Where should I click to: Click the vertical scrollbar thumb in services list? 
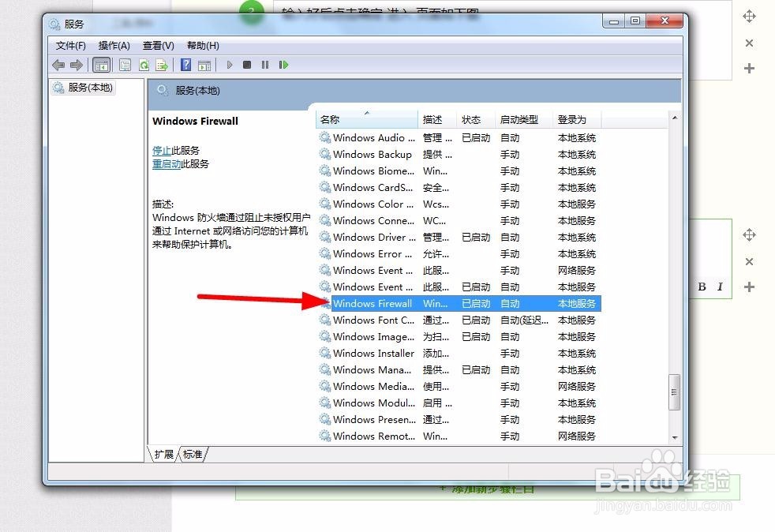(x=674, y=392)
